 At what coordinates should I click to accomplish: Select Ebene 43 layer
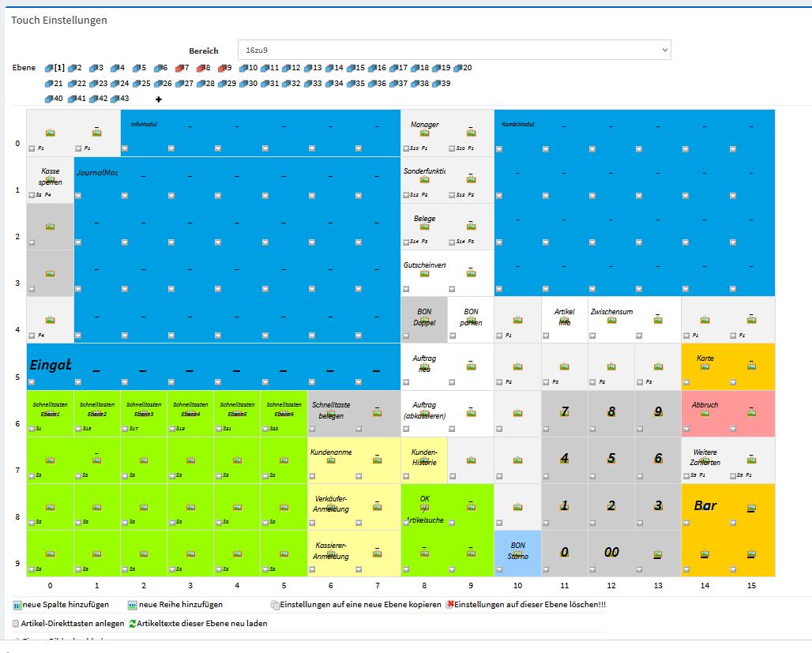120,99
